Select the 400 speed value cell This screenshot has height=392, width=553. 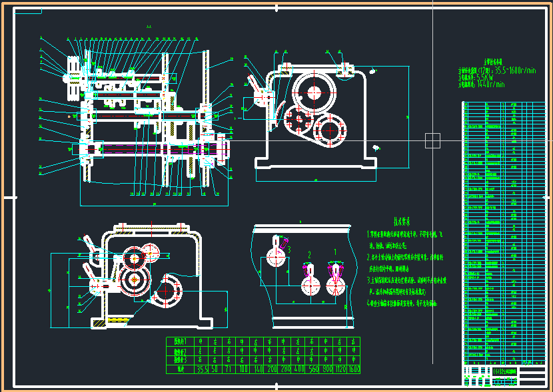298,369
